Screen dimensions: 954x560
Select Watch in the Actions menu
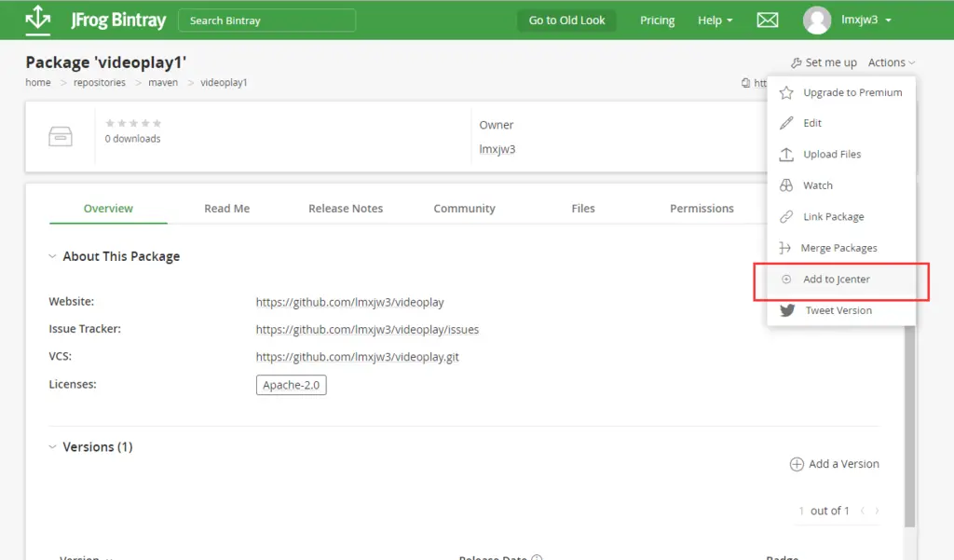click(x=841, y=185)
